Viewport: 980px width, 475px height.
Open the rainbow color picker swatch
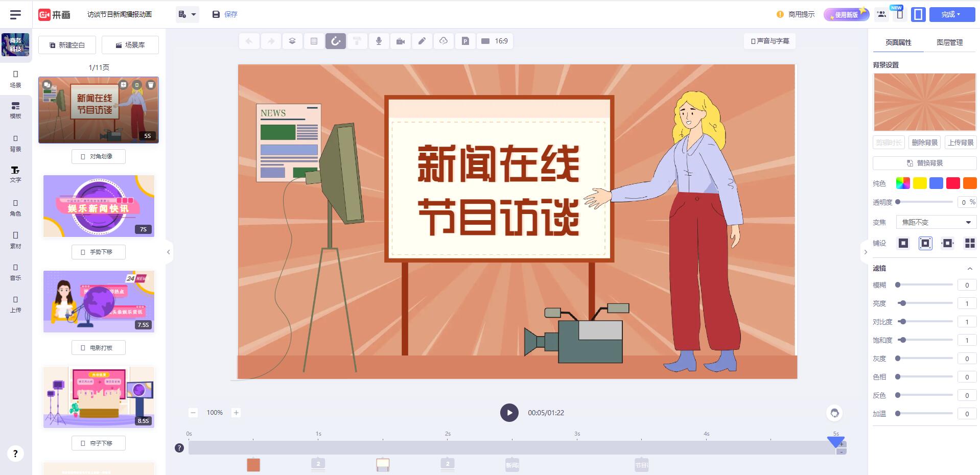pyautogui.click(x=903, y=183)
